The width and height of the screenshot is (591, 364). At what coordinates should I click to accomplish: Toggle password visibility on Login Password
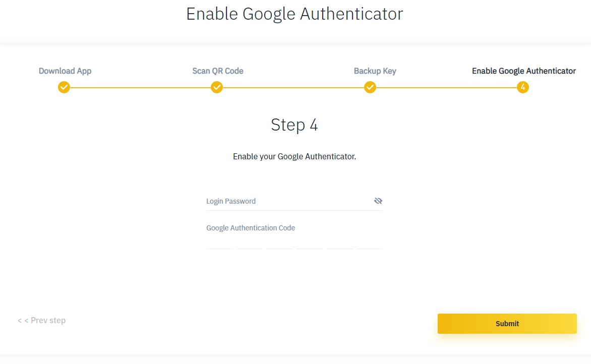click(378, 200)
